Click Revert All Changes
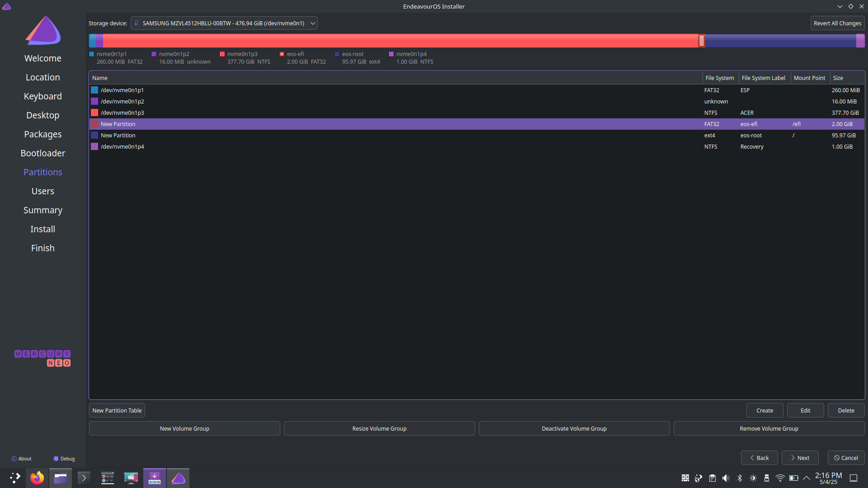The image size is (868, 488). (x=837, y=23)
